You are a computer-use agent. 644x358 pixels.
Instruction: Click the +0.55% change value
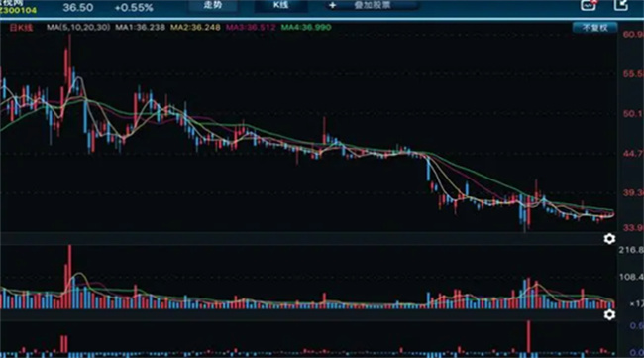(x=134, y=7)
